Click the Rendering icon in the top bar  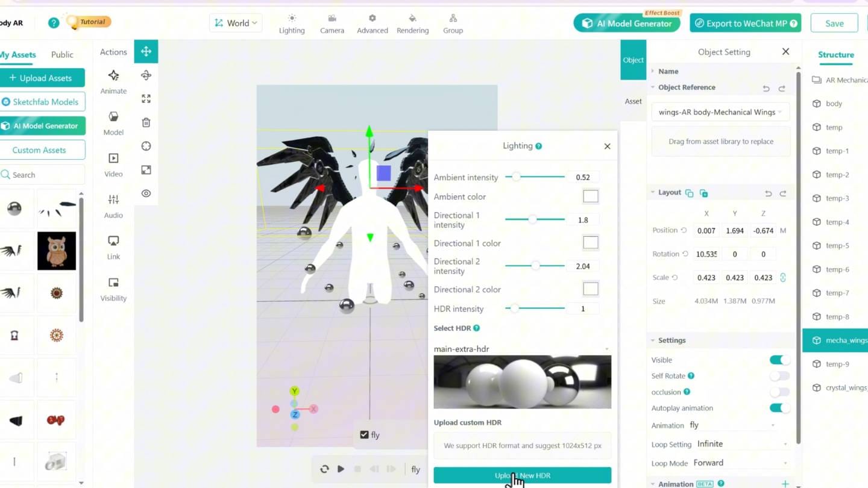[x=412, y=23]
